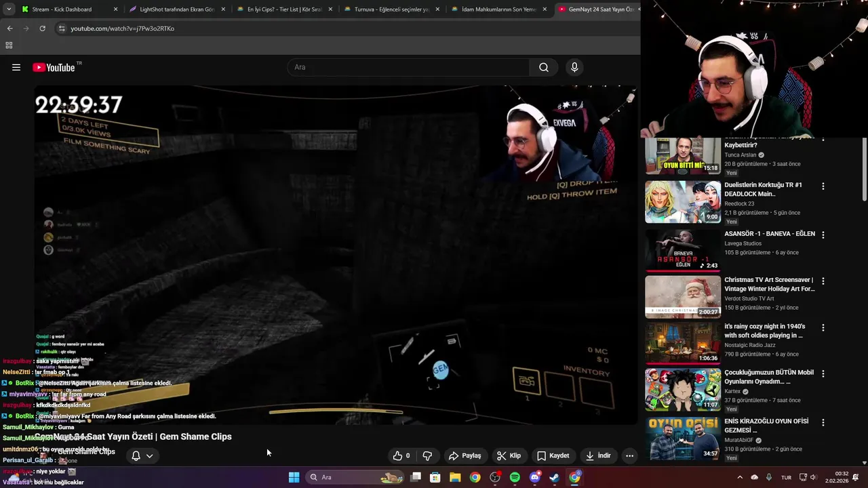Type in the YouTube 'Ara' search box
868x488 pixels.
[408, 67]
